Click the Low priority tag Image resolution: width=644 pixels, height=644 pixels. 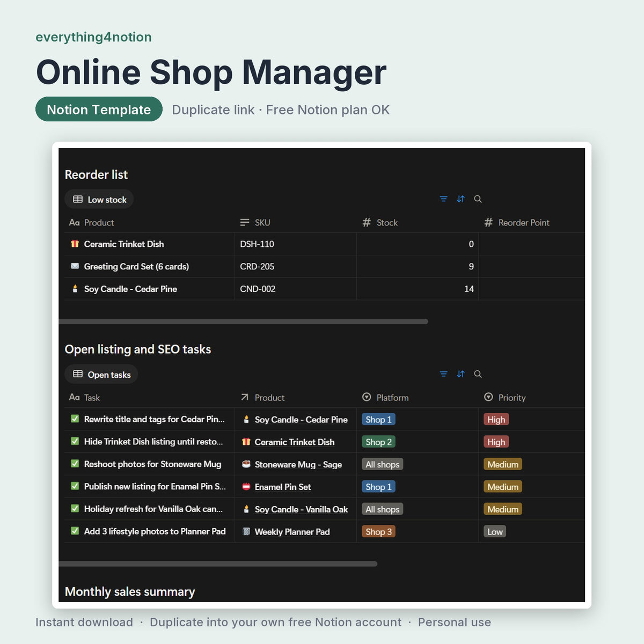[x=495, y=532]
